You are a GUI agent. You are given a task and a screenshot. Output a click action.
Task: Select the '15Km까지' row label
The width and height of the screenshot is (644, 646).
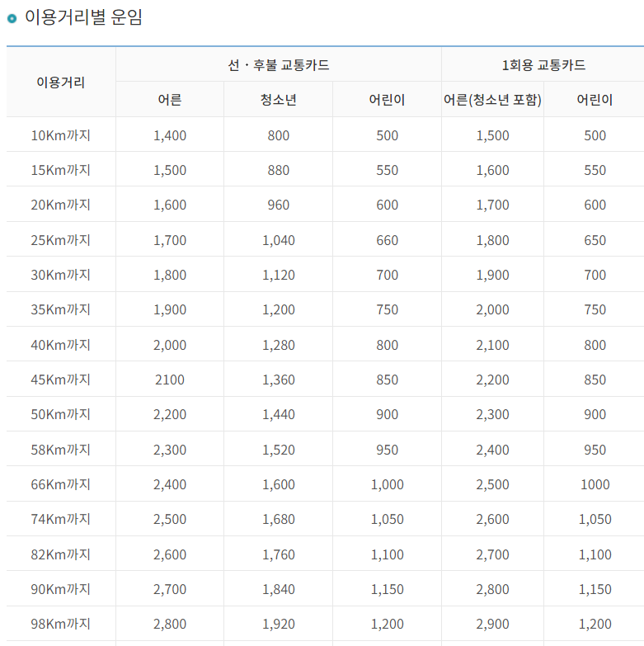pyautogui.click(x=61, y=170)
